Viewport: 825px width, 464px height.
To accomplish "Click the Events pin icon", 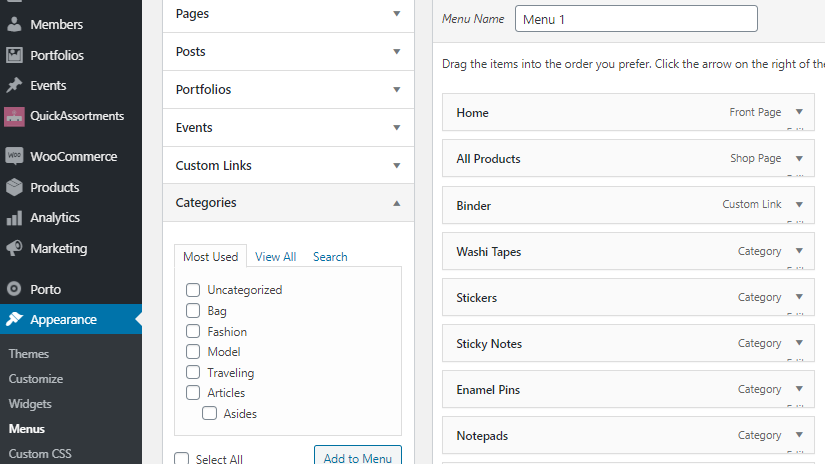I will 14,86.
